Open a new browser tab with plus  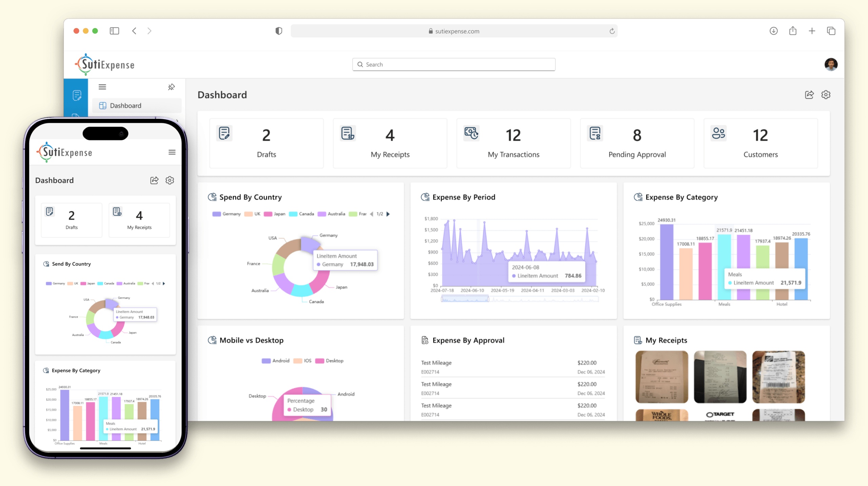[812, 31]
